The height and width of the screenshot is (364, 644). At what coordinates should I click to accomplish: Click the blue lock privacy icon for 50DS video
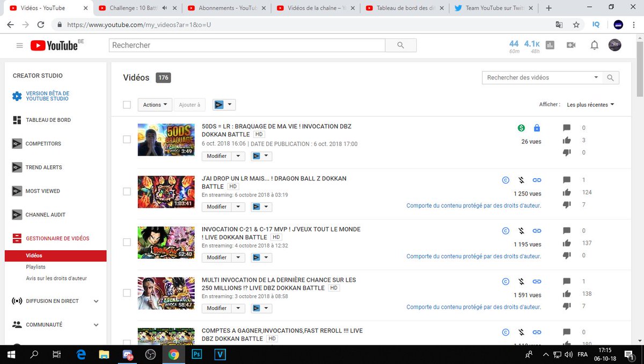tap(537, 128)
